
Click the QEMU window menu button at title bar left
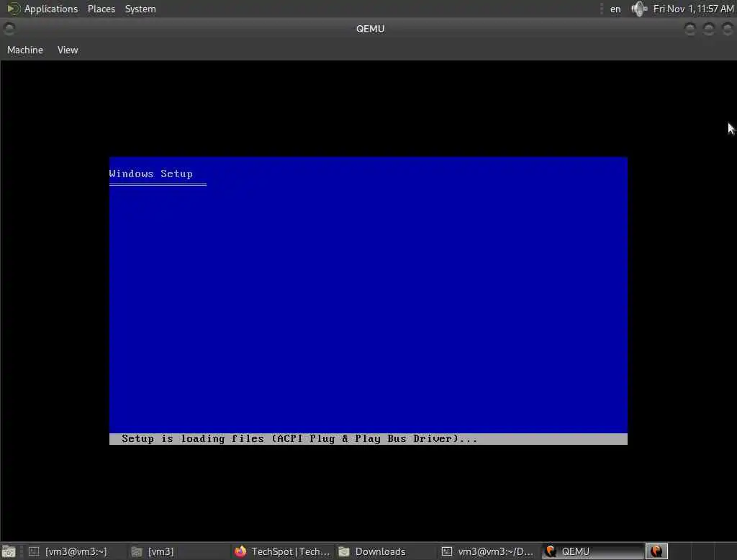click(9, 29)
